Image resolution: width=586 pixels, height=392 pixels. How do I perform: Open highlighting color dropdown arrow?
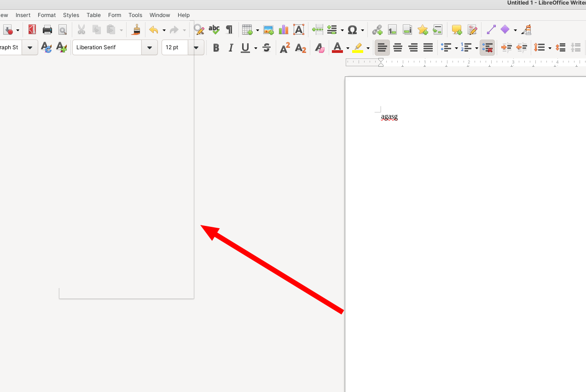coord(368,48)
